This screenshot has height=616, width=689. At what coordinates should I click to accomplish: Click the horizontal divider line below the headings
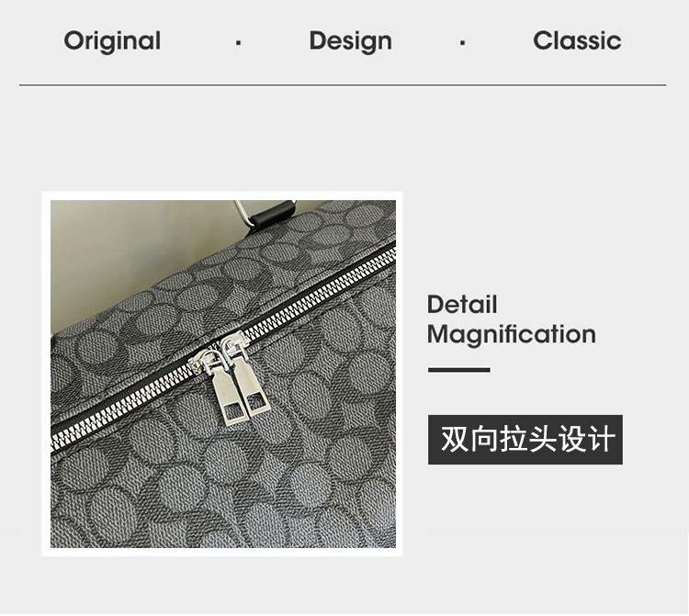(x=343, y=84)
